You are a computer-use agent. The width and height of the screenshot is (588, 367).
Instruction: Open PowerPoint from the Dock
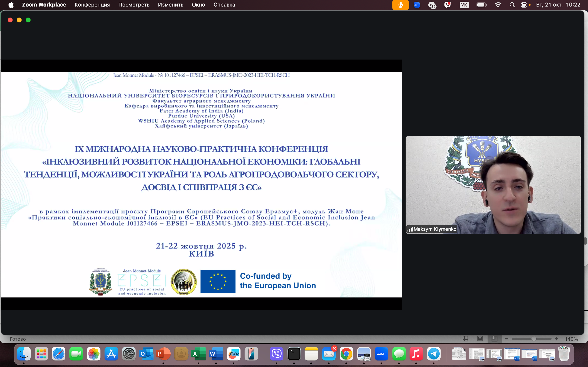pos(164,354)
